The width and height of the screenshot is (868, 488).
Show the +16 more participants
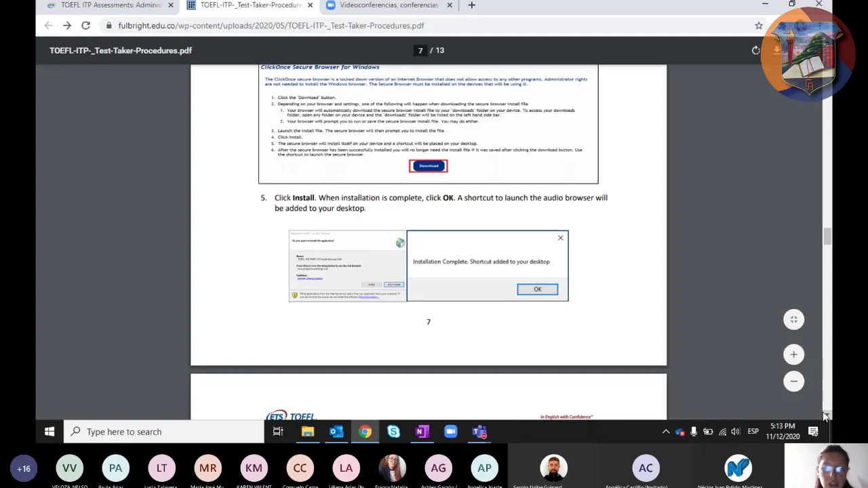pos(24,468)
